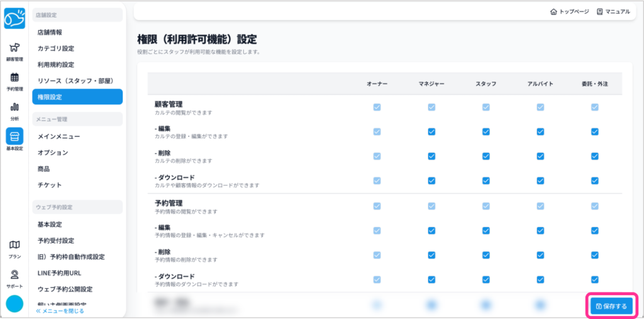This screenshot has height=319, width=644.
Task: Toggle 委託・外注 checkbox for 予約管理 ダウンロード
Action: 594,279
